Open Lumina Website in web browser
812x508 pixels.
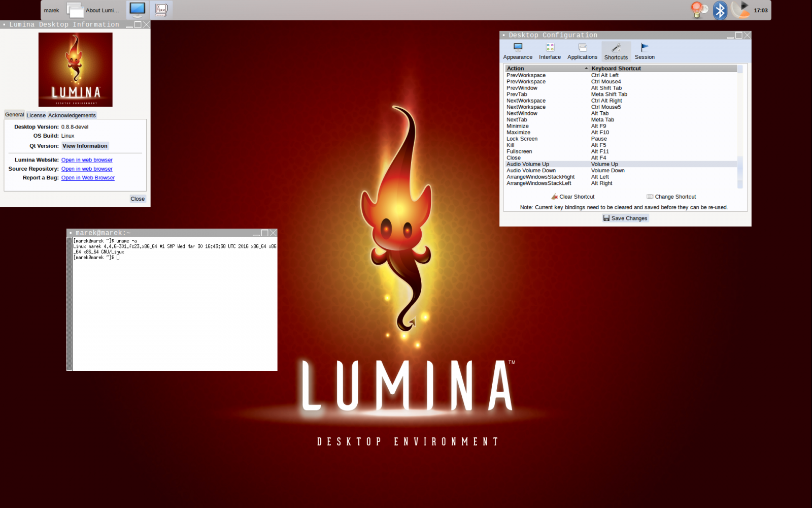click(87, 160)
